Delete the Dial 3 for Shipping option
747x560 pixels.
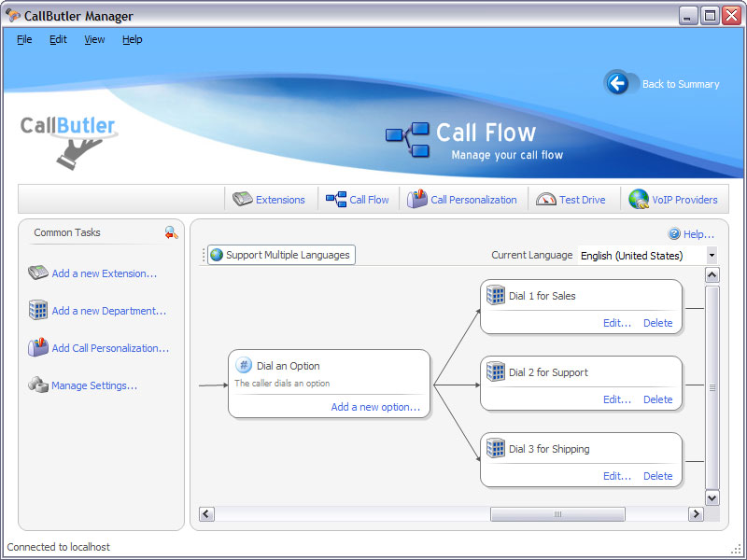point(658,476)
